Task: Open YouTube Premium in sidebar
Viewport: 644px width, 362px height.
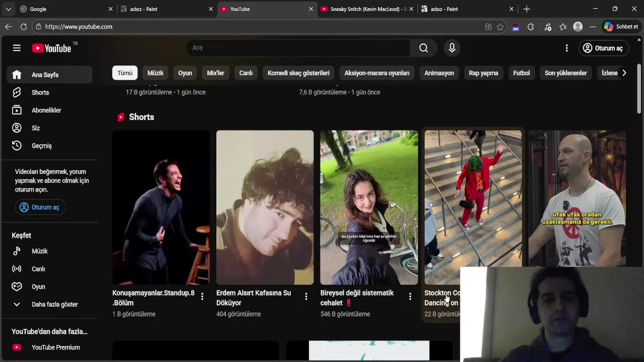Action: pyautogui.click(x=49, y=347)
